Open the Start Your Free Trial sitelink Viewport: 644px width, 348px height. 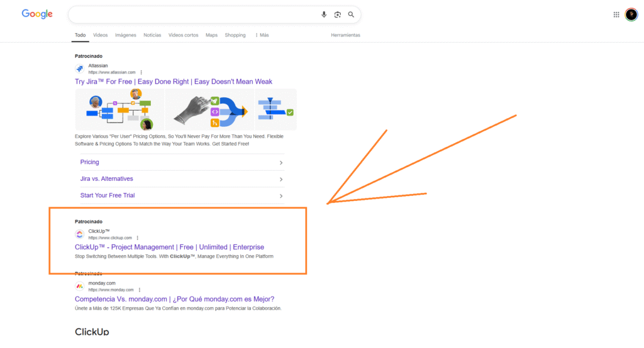tap(107, 195)
